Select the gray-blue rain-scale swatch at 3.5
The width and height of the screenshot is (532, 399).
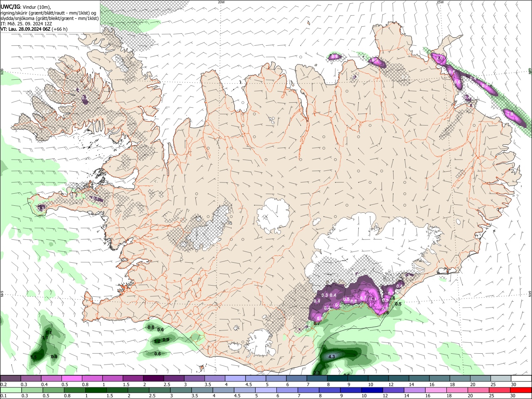(x=202, y=390)
